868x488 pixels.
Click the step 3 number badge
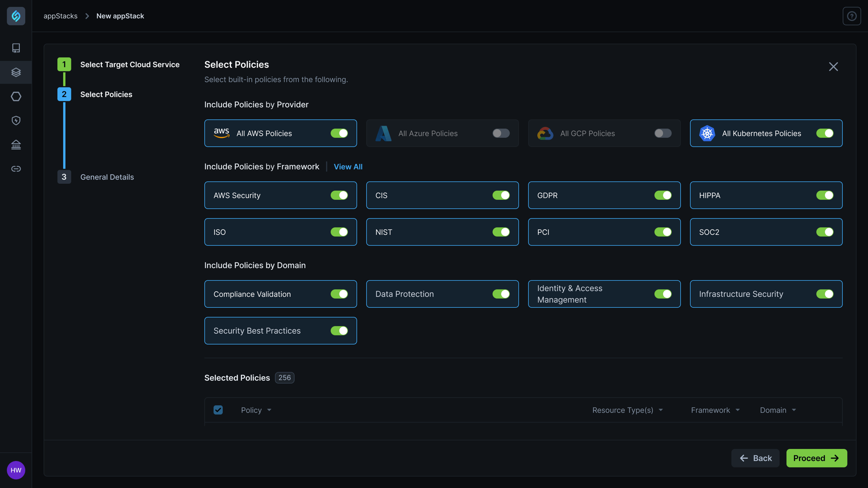(64, 177)
